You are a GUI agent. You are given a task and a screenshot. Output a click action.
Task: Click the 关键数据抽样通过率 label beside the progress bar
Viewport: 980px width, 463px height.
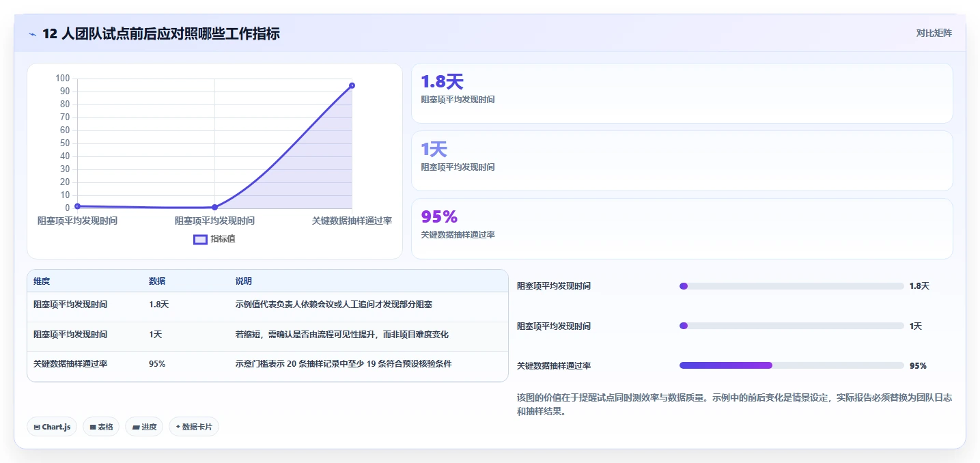click(x=554, y=366)
